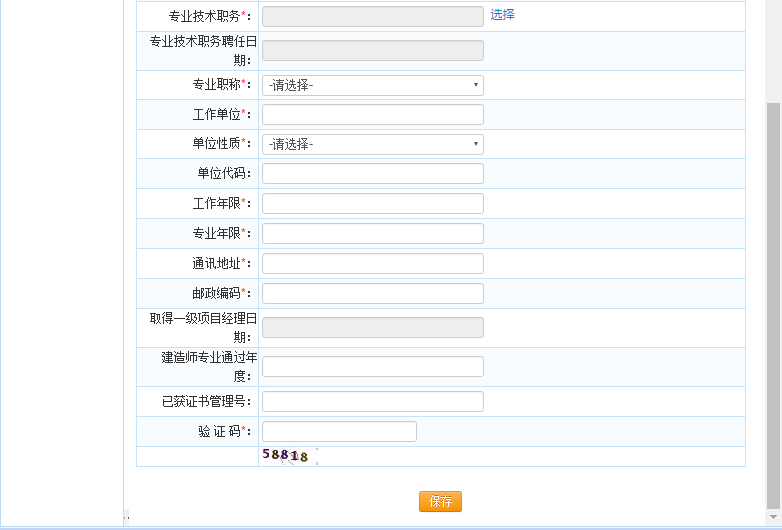Click the 专业技术职务 grayed text field

[372, 16]
